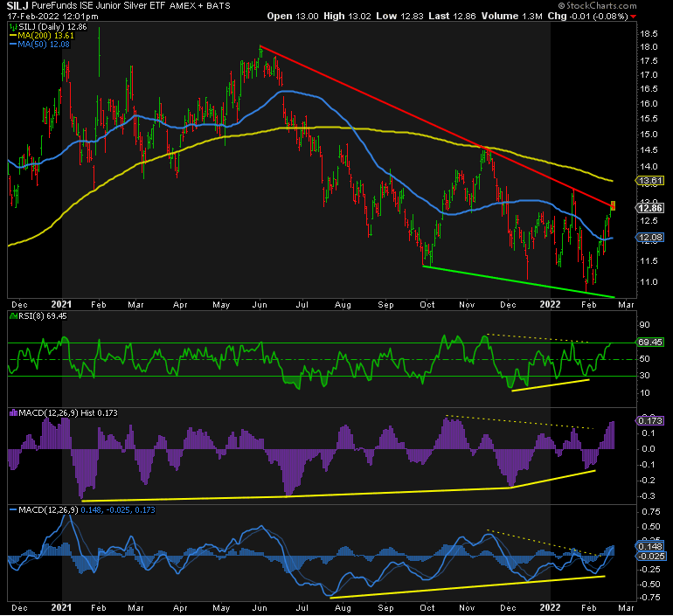Click Aug on the bottom date axis
Image resolution: width=673 pixels, height=616 pixels.
pyautogui.click(x=343, y=608)
